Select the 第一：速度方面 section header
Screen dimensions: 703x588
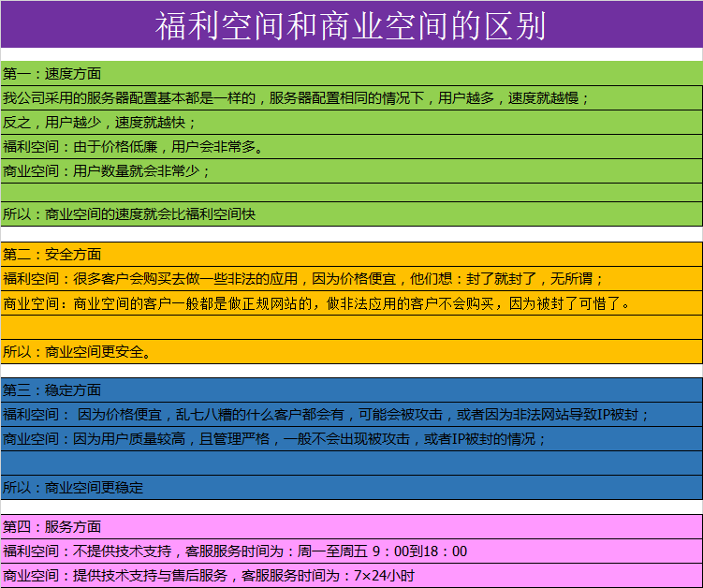point(51,74)
